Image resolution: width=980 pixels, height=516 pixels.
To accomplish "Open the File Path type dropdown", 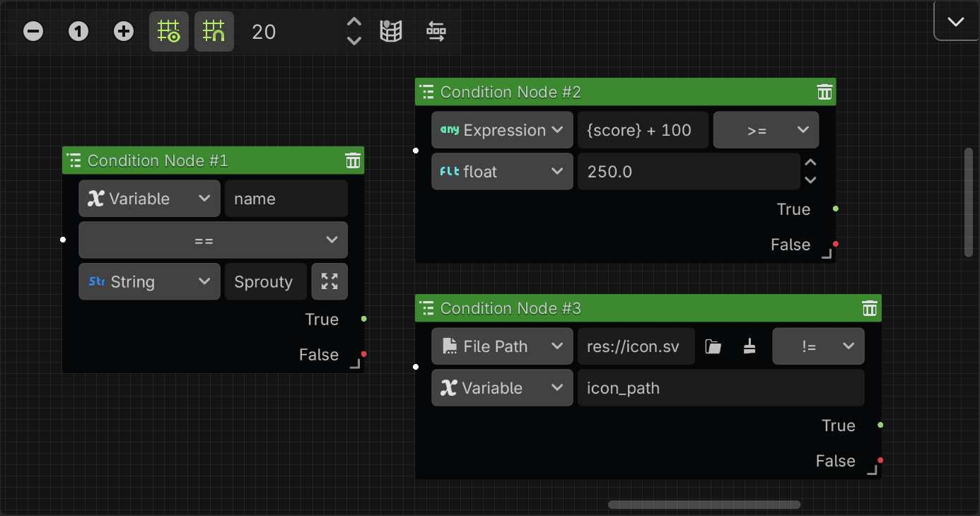I will [502, 346].
